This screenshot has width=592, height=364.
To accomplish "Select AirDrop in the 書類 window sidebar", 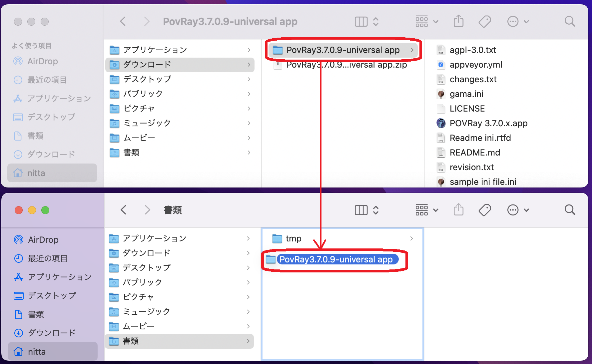I will pyautogui.click(x=43, y=240).
